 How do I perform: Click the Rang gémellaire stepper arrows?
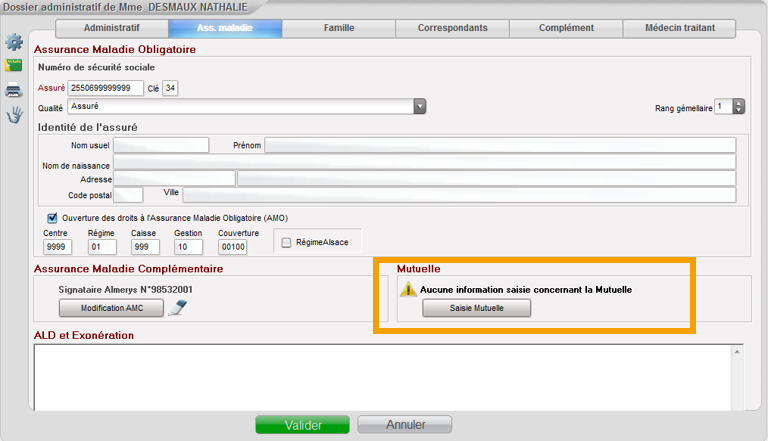coord(738,106)
